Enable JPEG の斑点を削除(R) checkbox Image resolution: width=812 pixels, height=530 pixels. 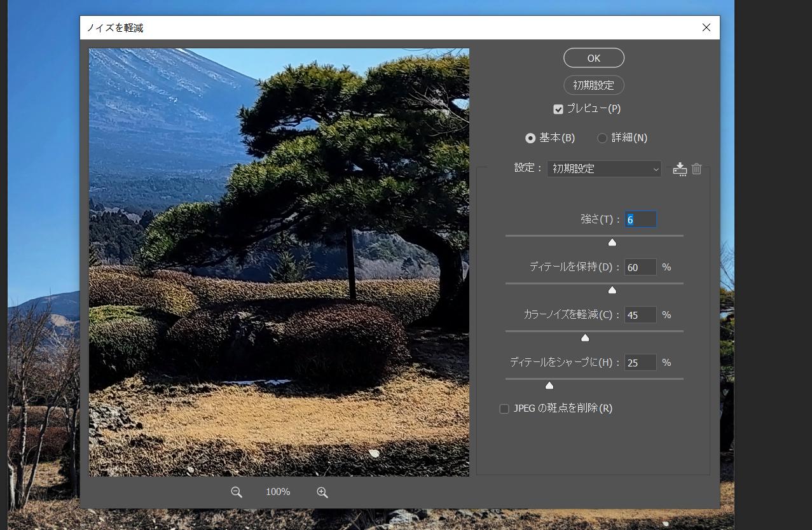click(x=504, y=409)
